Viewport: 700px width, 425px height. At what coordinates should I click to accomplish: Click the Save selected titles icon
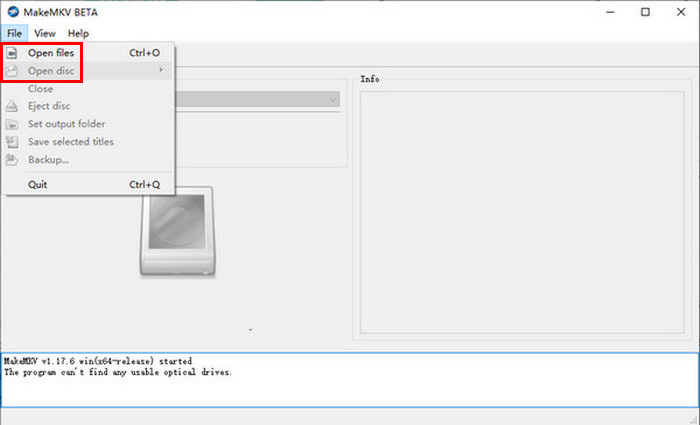[x=13, y=142]
